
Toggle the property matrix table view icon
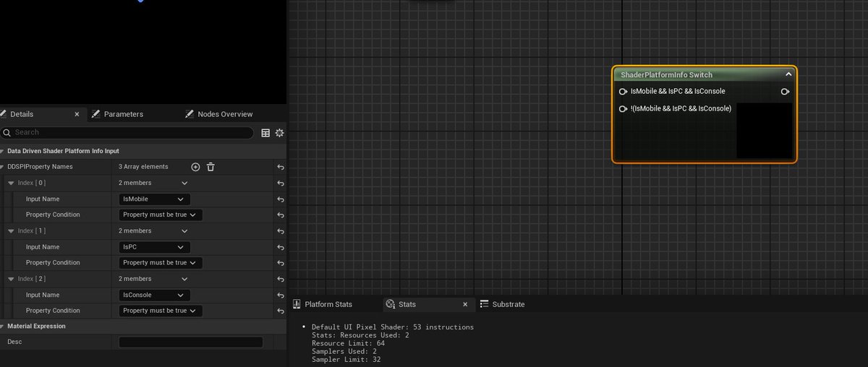[265, 133]
